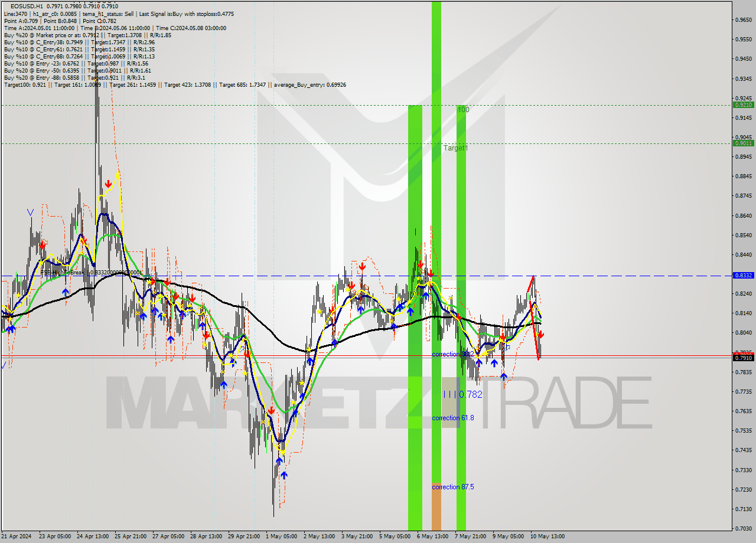Click the 0.9650 price axis label

point(743,20)
